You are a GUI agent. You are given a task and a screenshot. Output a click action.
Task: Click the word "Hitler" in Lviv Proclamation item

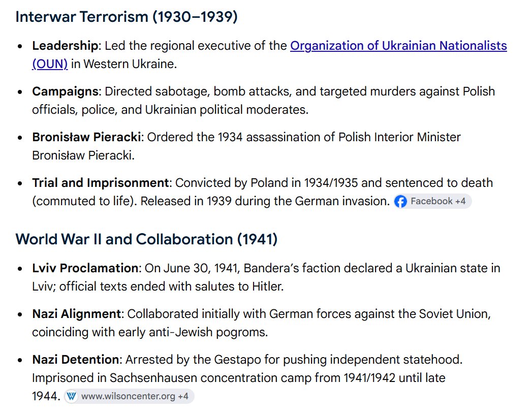(267, 287)
